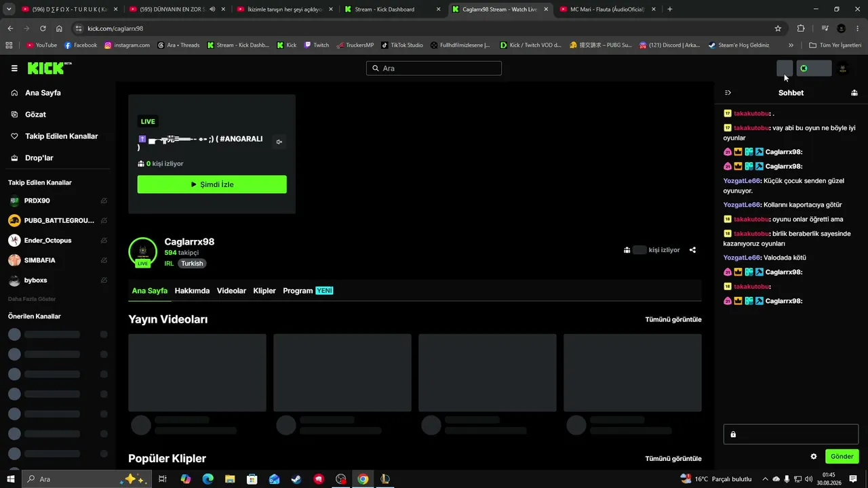Open the Chrome apps grid

pos(9,45)
